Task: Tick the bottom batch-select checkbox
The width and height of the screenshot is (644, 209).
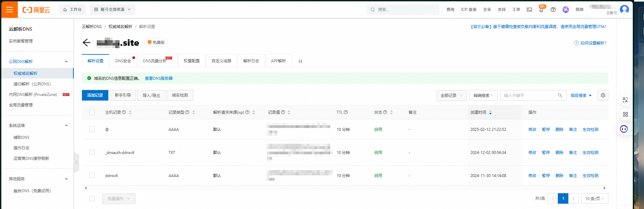Action: pyautogui.click(x=92, y=198)
